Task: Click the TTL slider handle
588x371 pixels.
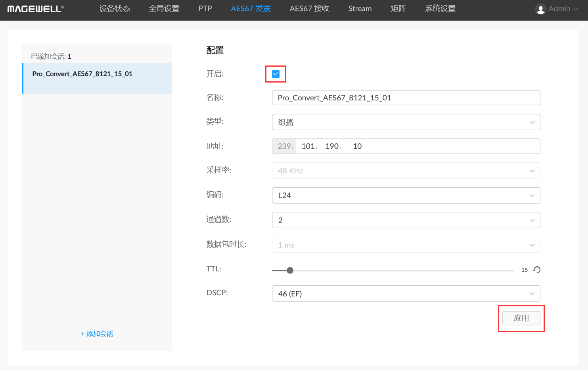Action: pos(290,270)
